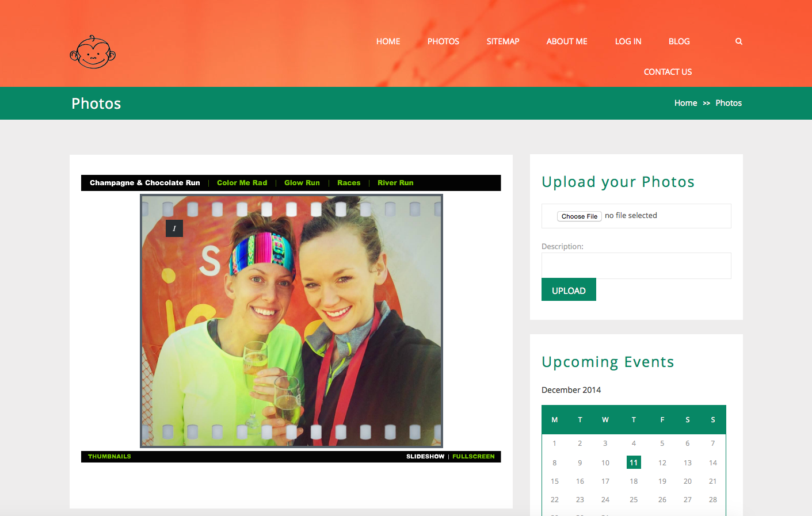Switch to the Glow Run album
The height and width of the screenshot is (516, 812).
coord(302,183)
